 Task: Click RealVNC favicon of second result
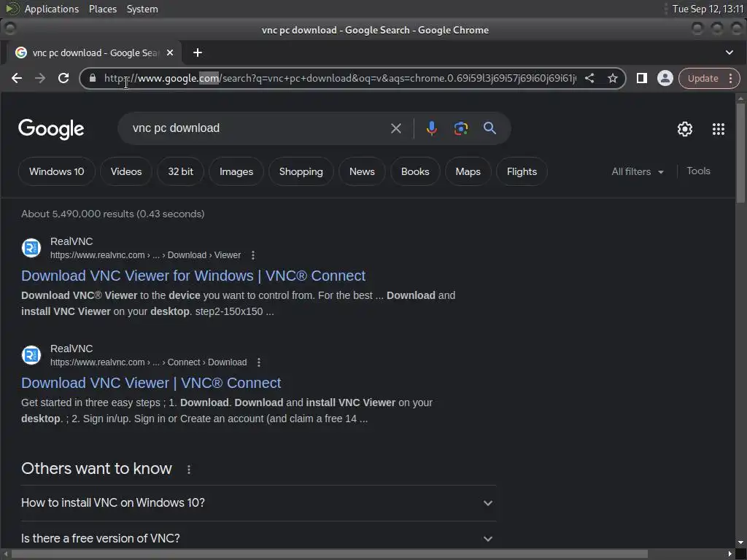31,355
